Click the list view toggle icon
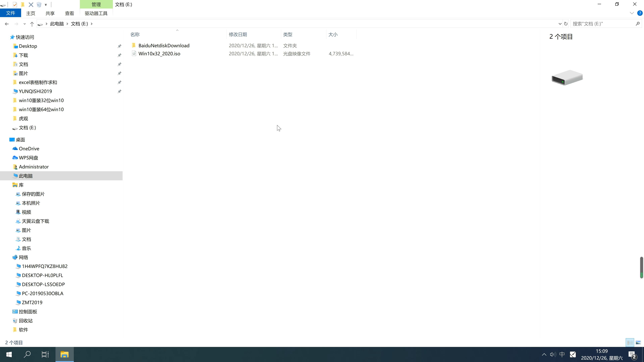 click(x=630, y=343)
